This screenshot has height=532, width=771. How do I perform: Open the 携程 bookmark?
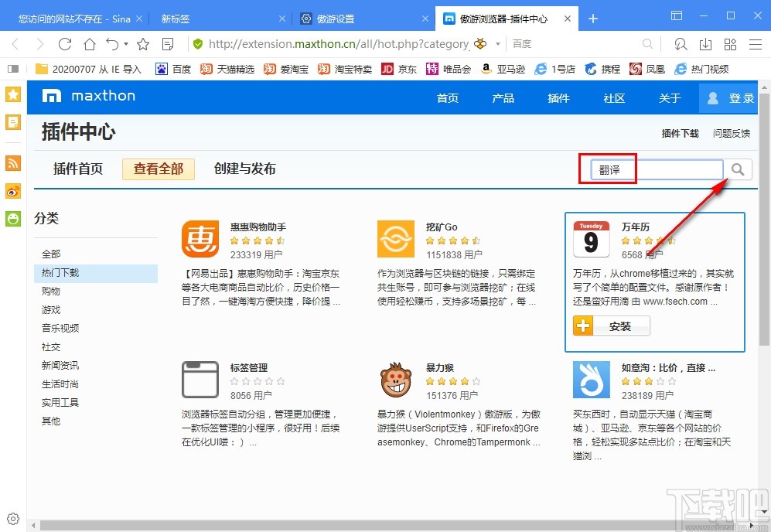tap(603, 69)
